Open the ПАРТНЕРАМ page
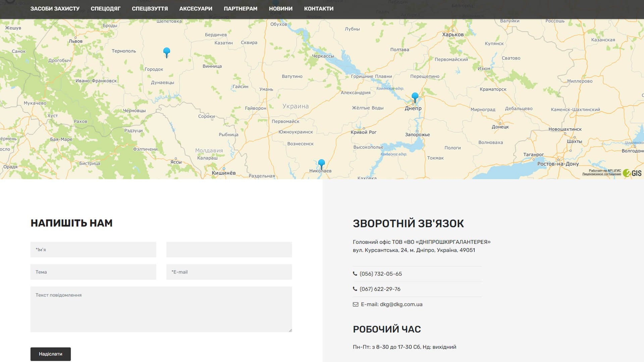 (240, 9)
